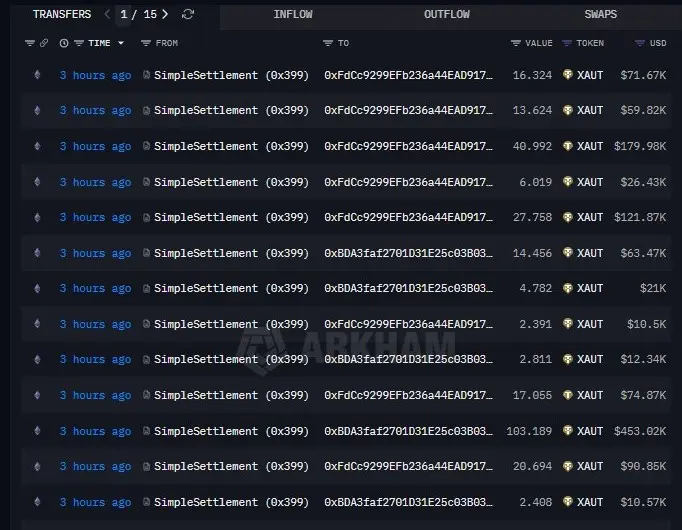Refresh the transfers list

click(188, 14)
